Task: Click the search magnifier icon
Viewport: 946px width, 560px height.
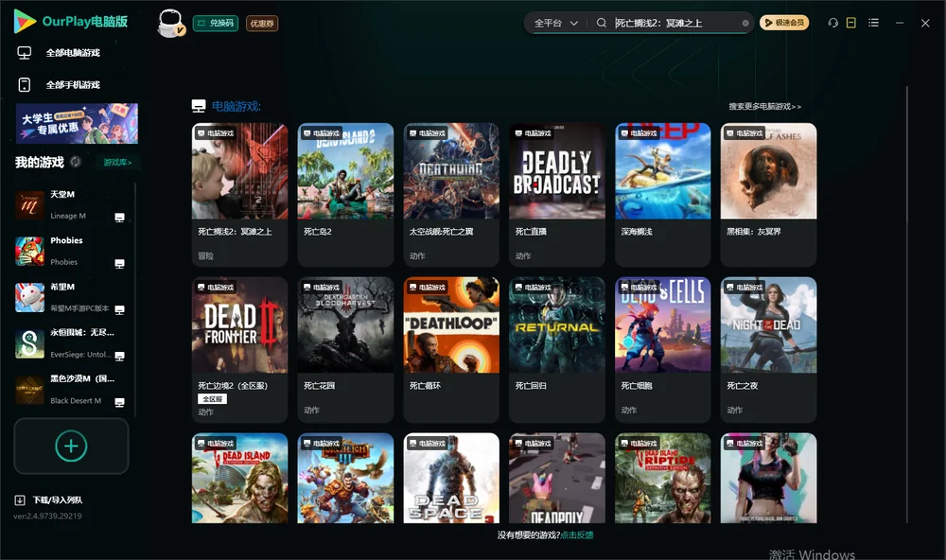Action: [x=602, y=23]
